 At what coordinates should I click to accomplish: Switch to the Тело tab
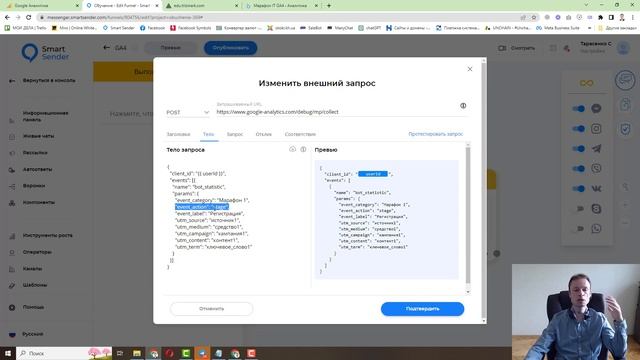click(208, 134)
